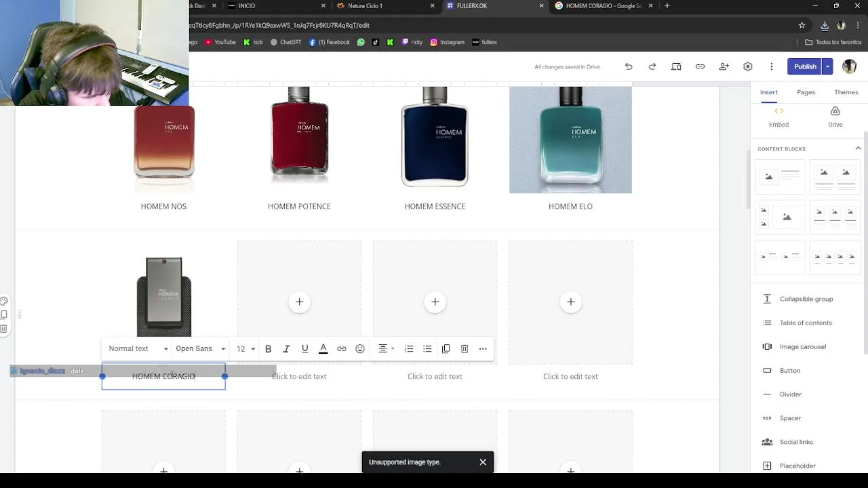Toggle italic text formatting
868x488 pixels.
[x=286, y=348]
